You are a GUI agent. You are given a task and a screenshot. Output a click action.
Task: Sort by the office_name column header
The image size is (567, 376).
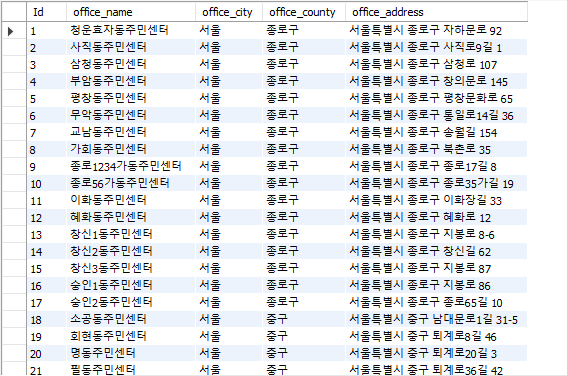tap(131, 12)
